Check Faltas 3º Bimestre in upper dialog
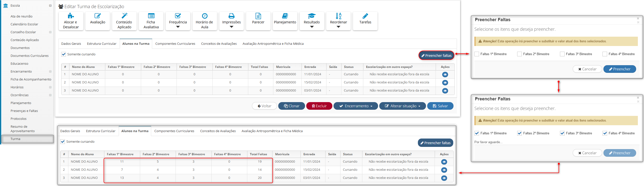This screenshot has height=186, width=644. pyautogui.click(x=562, y=54)
